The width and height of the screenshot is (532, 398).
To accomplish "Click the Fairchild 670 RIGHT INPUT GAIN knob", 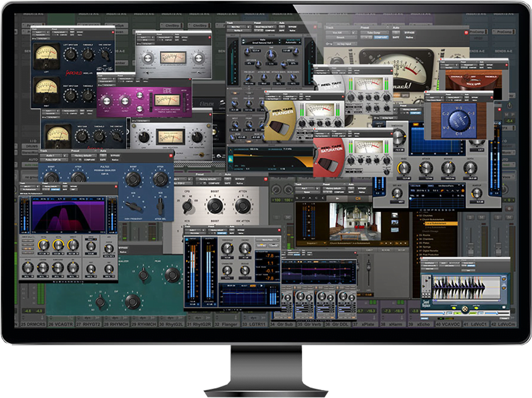I will coord(70,95).
